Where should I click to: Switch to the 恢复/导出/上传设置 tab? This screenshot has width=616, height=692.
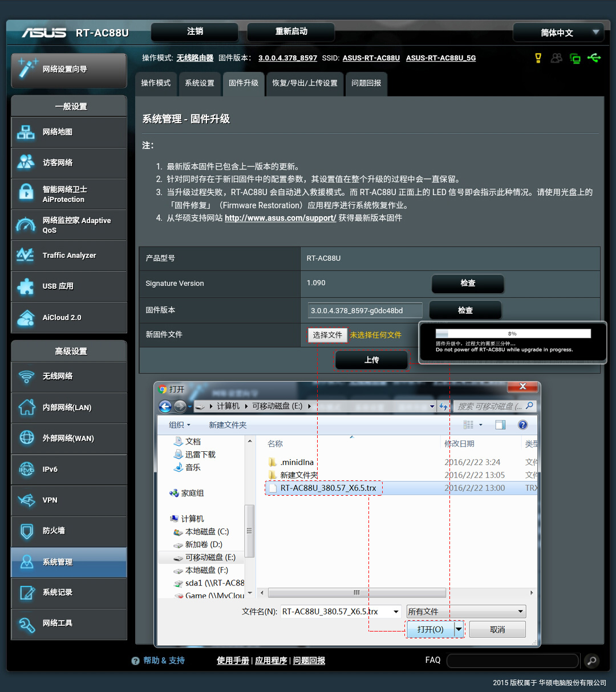(305, 83)
